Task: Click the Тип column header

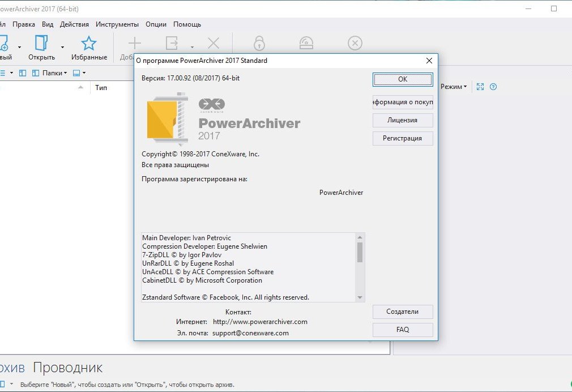Action: [x=101, y=88]
